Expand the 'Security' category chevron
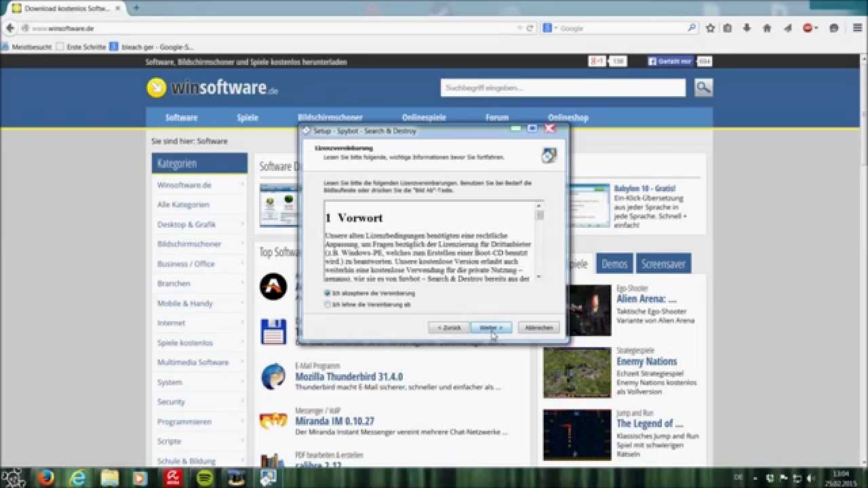868x488 pixels. [242, 402]
